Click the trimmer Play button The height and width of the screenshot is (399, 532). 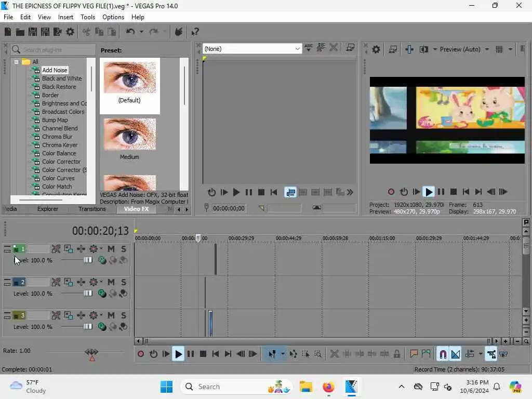coord(236,193)
